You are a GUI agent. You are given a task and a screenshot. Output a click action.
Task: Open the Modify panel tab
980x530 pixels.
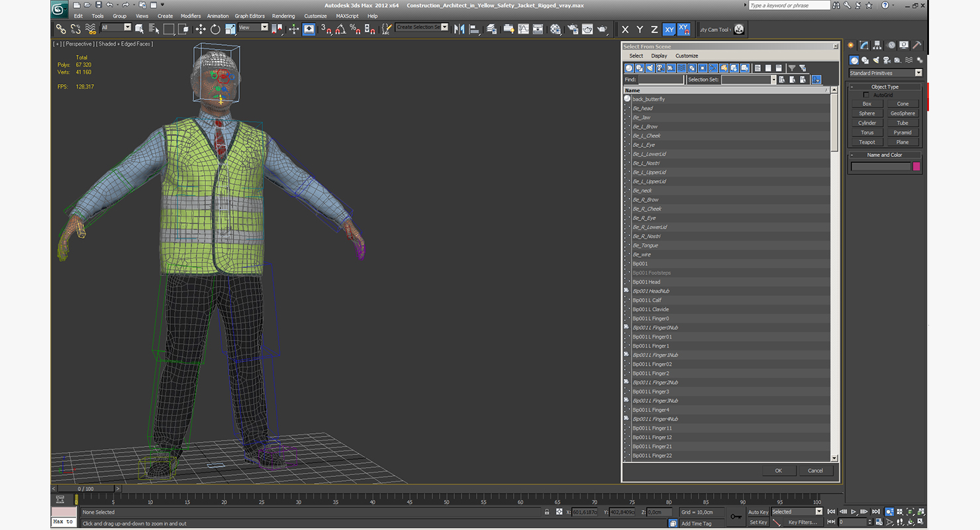(x=864, y=45)
